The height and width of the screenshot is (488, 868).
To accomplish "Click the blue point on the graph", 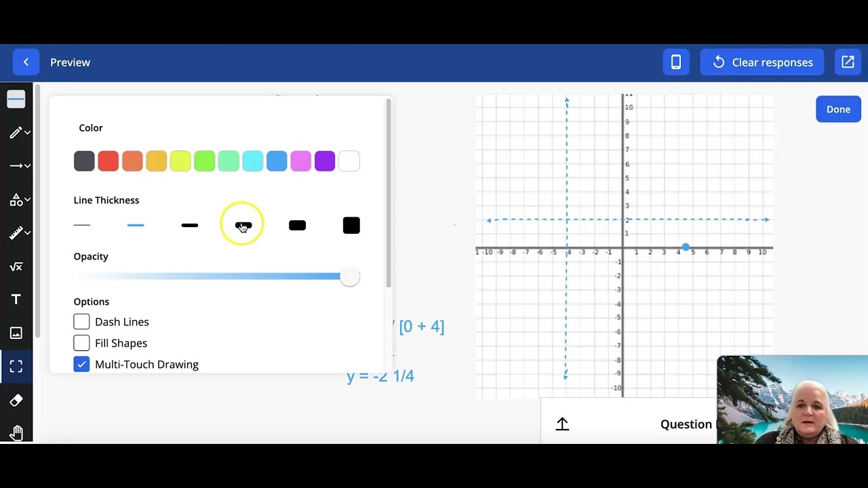I will 686,247.
